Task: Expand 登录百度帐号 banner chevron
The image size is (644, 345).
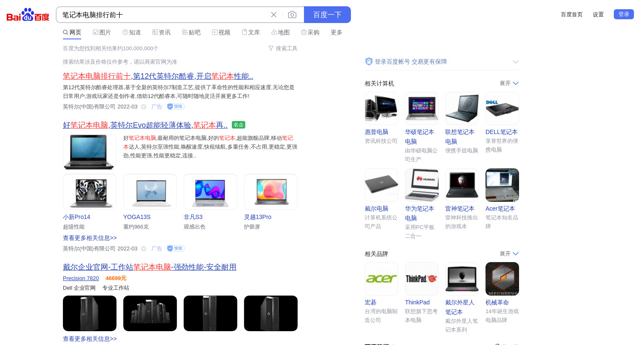Action: click(516, 62)
